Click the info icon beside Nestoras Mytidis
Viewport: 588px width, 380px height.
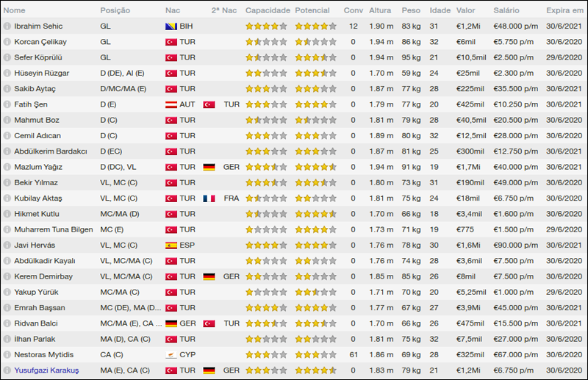7,354
